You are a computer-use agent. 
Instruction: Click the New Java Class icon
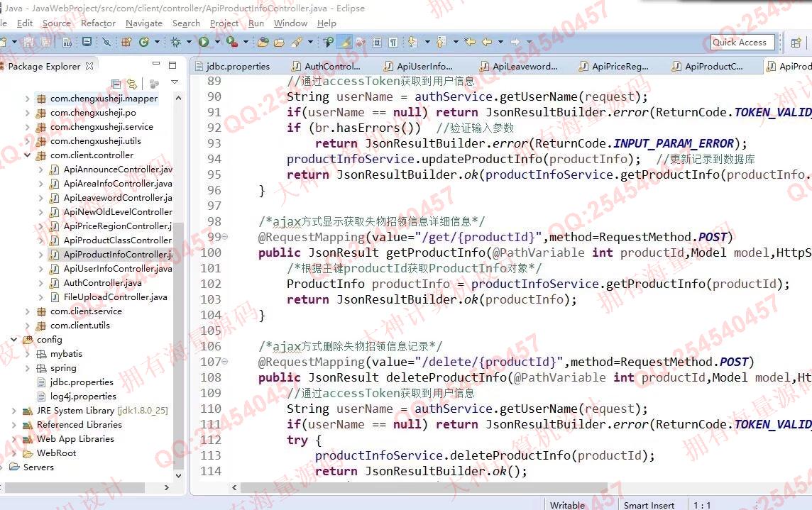pos(144,42)
